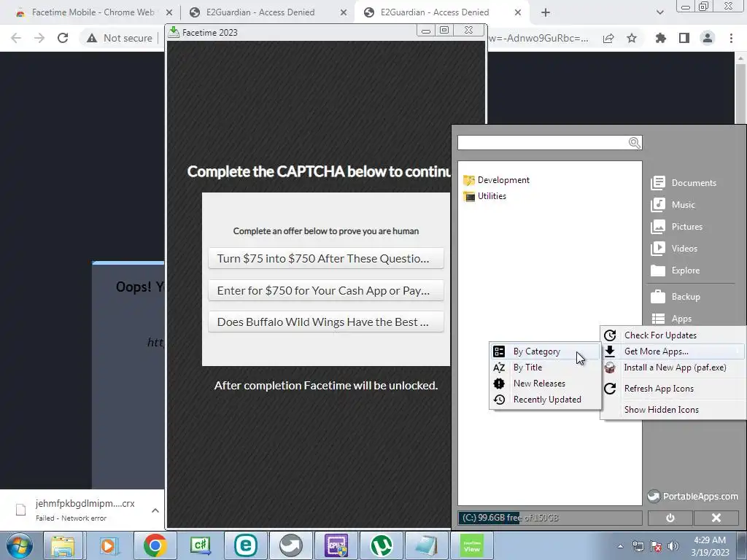
Task: Click the C: drive free space bar
Action: (550, 518)
